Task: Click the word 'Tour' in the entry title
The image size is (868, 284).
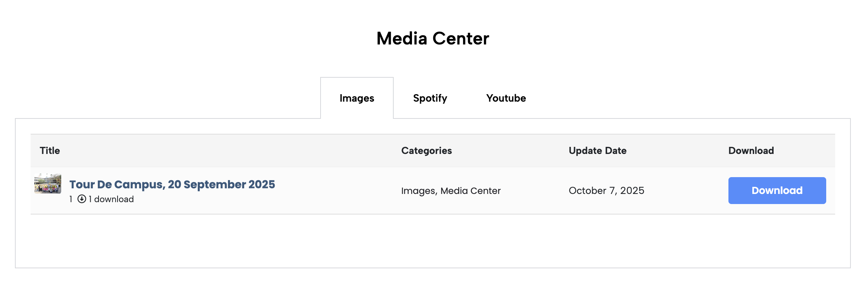Action: click(82, 185)
